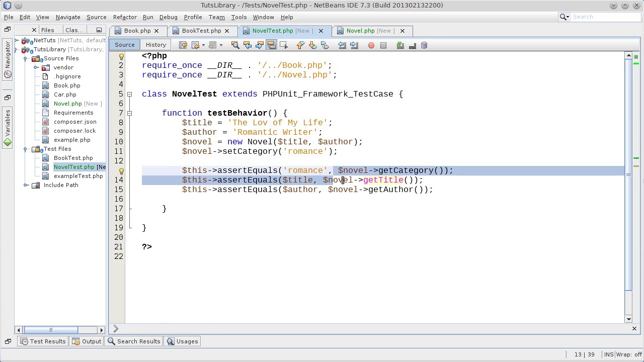Screen dimensions: 644x362
Task: Click Shift Line Left icon
Action: coord(342,45)
